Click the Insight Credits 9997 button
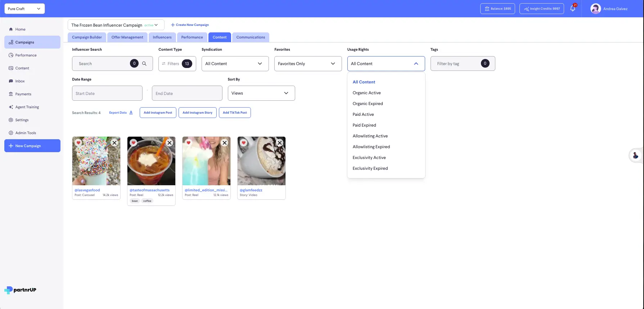Viewport: 644px width, 309px height. coord(542,9)
